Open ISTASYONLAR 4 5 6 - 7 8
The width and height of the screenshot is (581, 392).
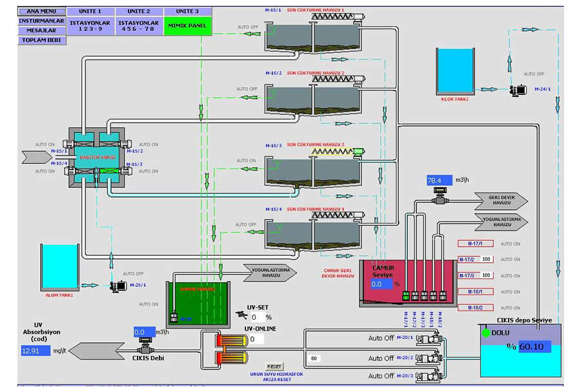139,26
